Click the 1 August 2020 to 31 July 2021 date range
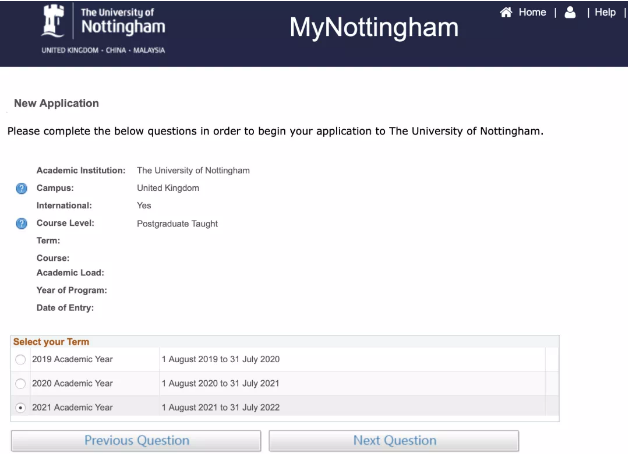628x454 pixels. [220, 384]
